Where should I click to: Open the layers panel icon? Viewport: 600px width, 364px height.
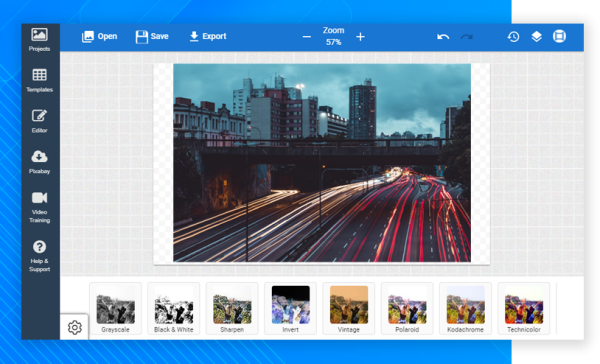click(x=536, y=36)
